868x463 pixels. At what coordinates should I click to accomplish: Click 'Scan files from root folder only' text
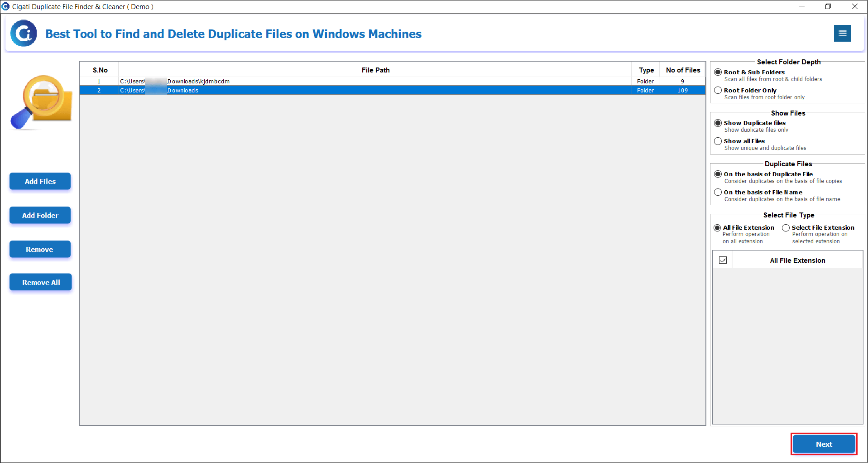pyautogui.click(x=764, y=97)
